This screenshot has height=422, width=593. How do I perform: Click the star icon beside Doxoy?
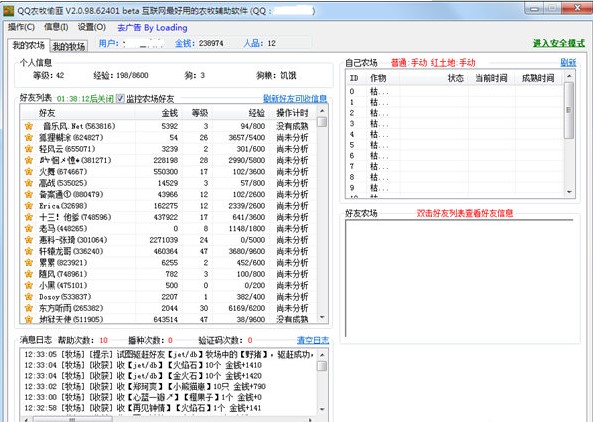pyautogui.click(x=29, y=296)
